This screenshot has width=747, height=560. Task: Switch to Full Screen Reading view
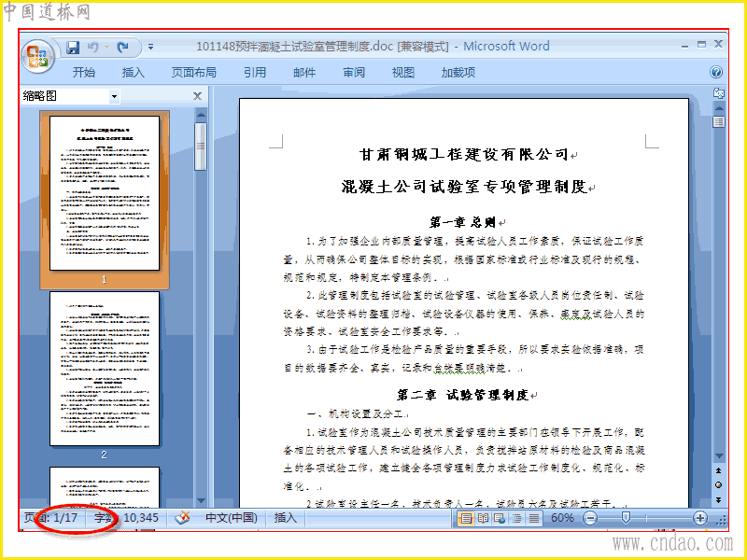(x=483, y=518)
